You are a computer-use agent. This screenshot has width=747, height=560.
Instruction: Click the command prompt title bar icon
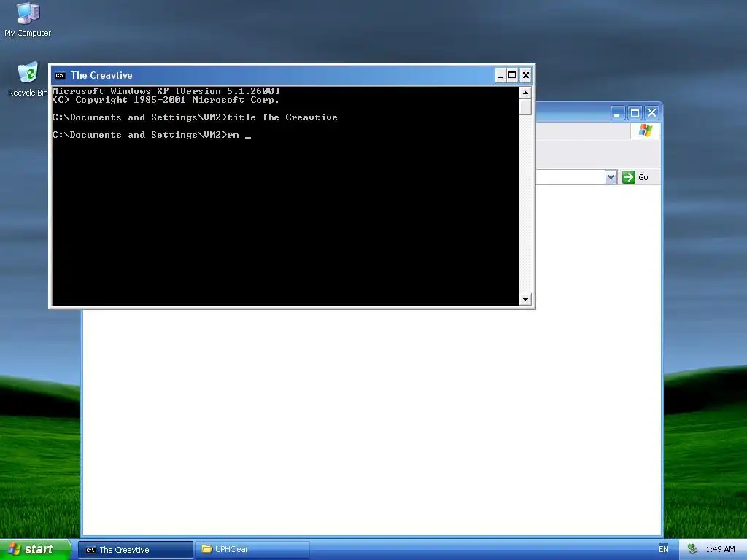60,75
